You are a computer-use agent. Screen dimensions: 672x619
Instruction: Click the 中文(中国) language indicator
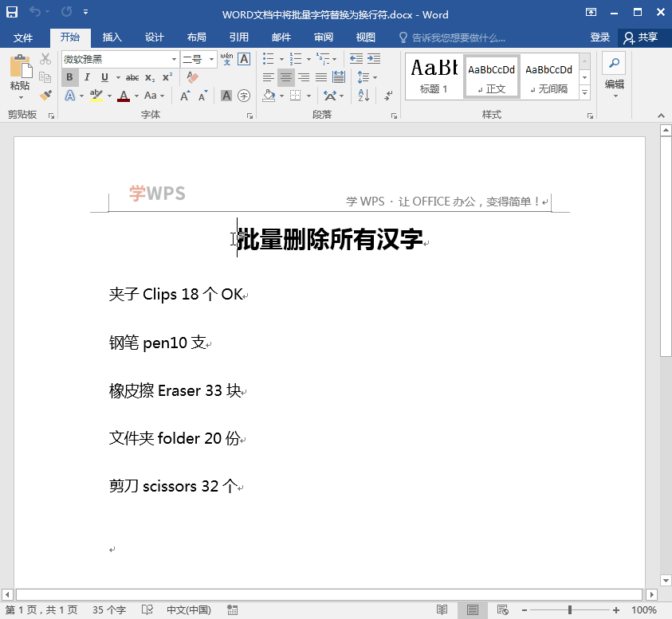189,609
